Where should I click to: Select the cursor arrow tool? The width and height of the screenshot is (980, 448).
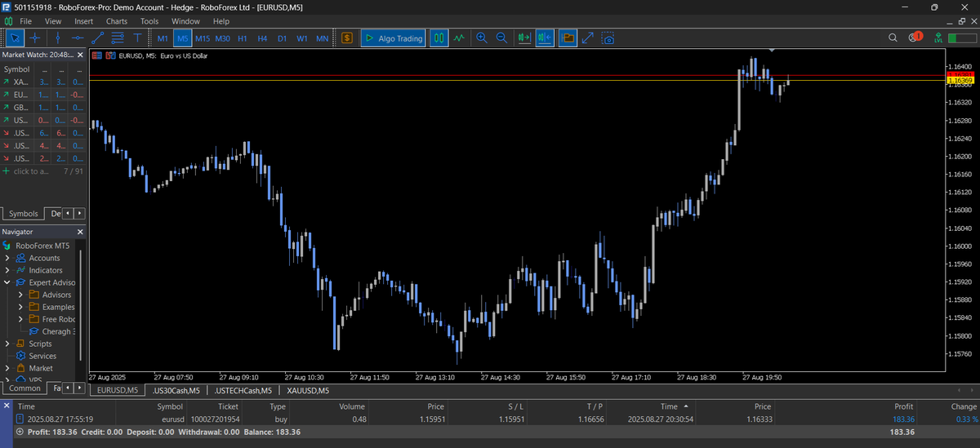click(15, 38)
